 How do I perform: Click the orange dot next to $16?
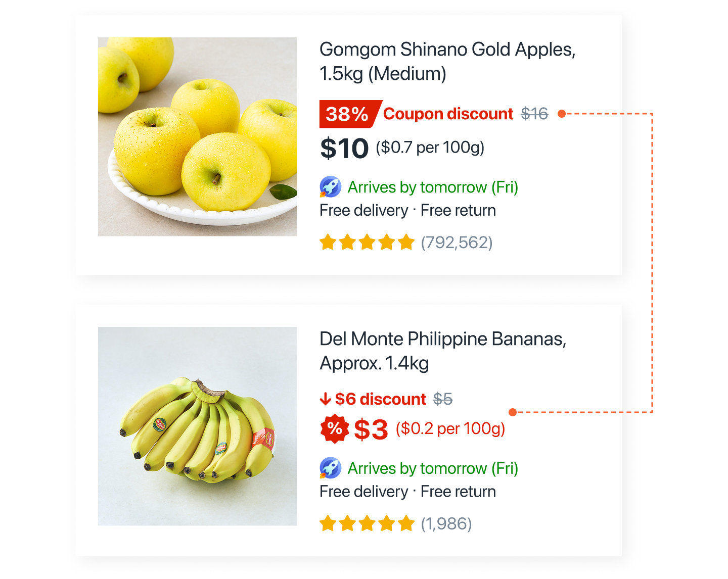tap(561, 114)
